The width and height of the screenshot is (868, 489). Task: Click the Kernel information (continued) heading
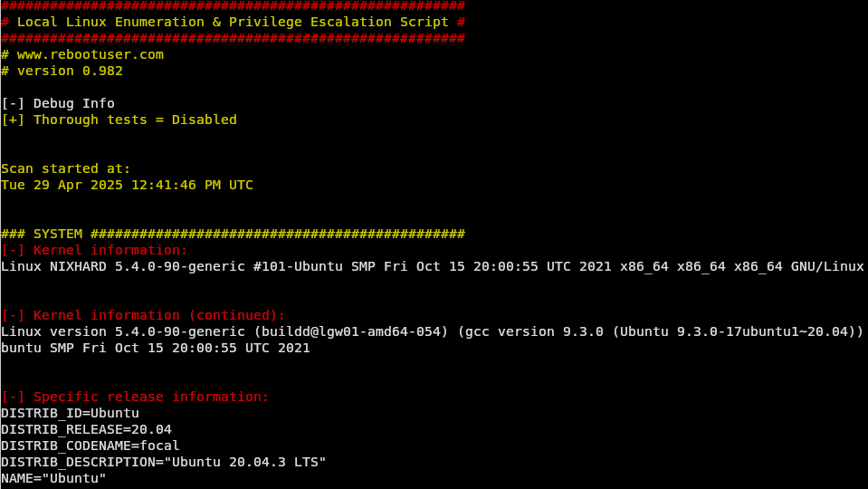pyautogui.click(x=159, y=315)
